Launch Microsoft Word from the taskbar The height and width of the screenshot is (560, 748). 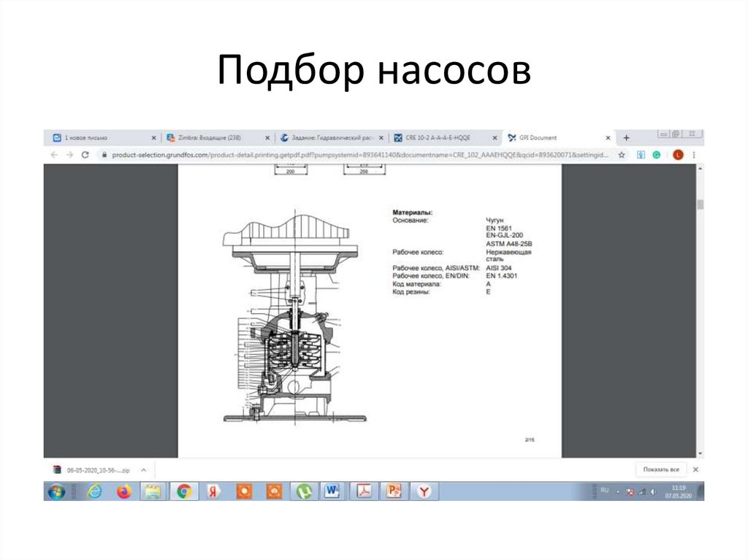tap(332, 491)
